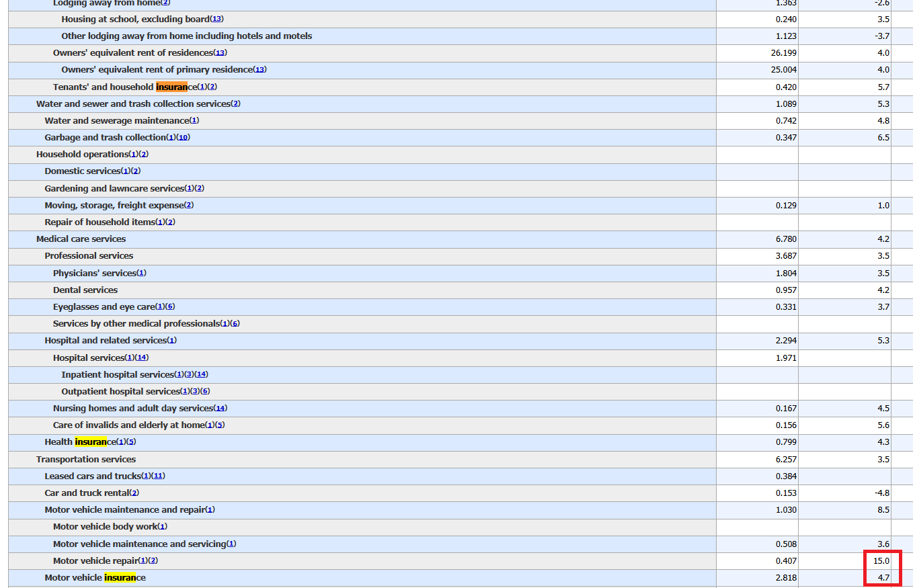The width and height of the screenshot is (913, 588).
Task: Open footnote 1 on Domestic services
Action: [x=126, y=171]
